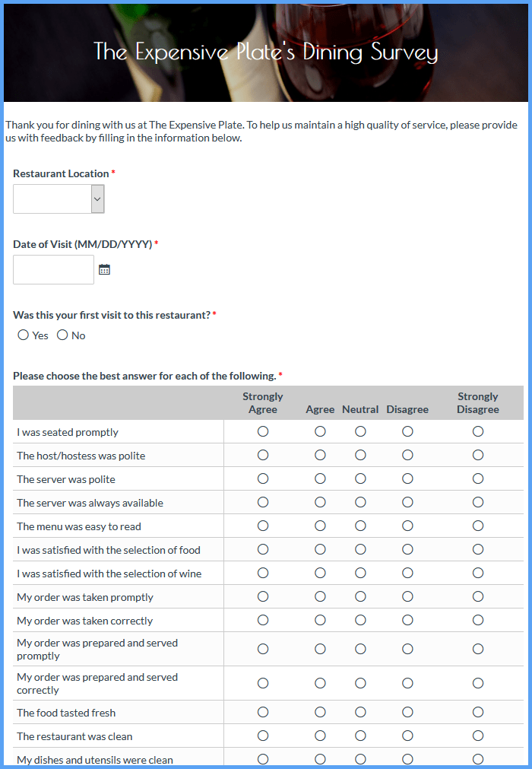
Task: Select Strongly Disagree for 'My dishes and utensils were clean'
Action: pyautogui.click(x=477, y=759)
